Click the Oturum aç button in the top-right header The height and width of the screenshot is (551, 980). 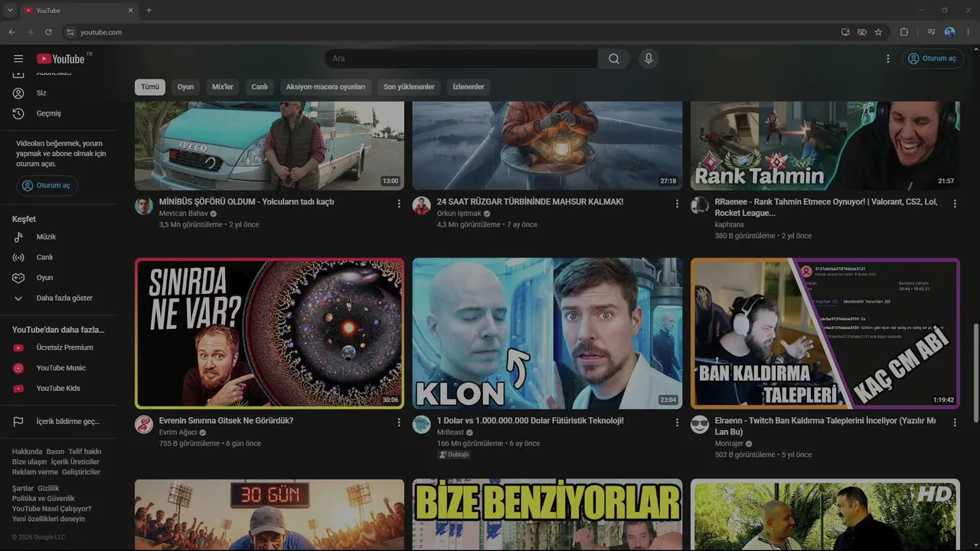pyautogui.click(x=933, y=59)
